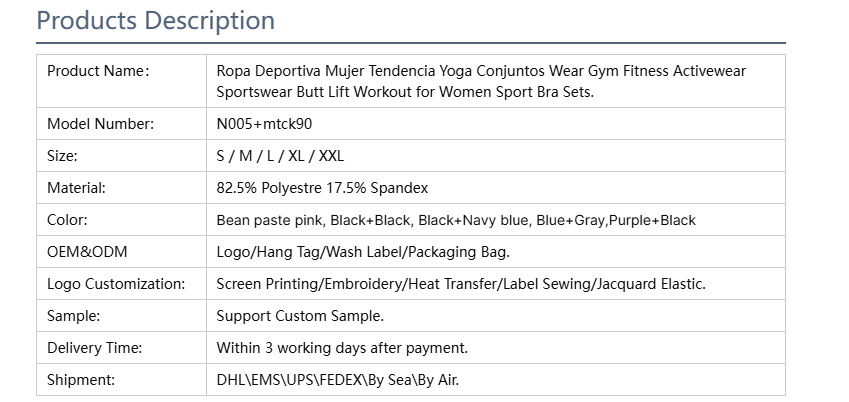849x402 pixels.
Task: Click the Logo/Hang Tag/Wash Label text
Action: 363,252
